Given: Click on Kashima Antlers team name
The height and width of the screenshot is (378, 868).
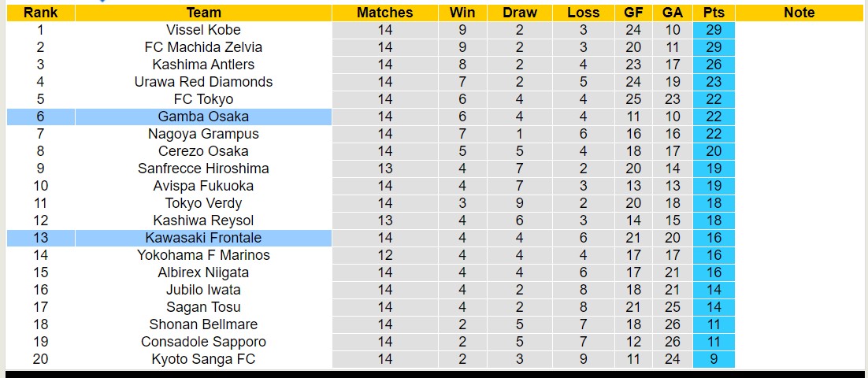Looking at the screenshot, I should click(203, 65).
